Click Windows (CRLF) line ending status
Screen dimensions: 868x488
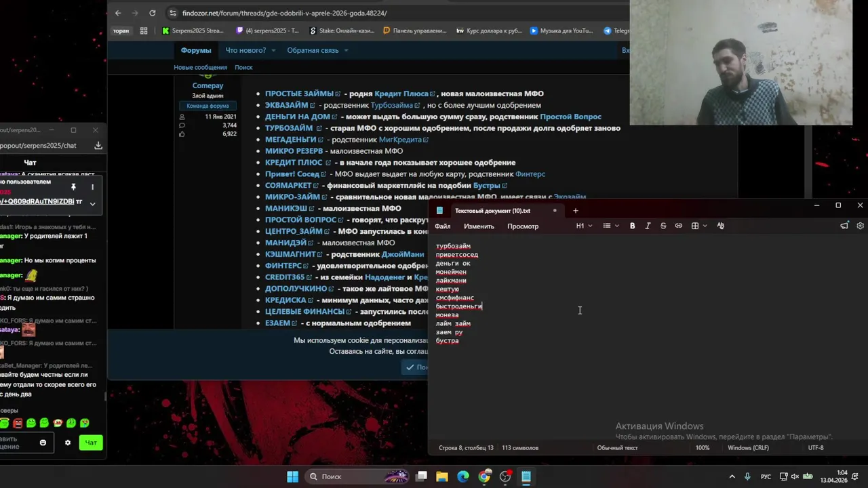coord(748,447)
